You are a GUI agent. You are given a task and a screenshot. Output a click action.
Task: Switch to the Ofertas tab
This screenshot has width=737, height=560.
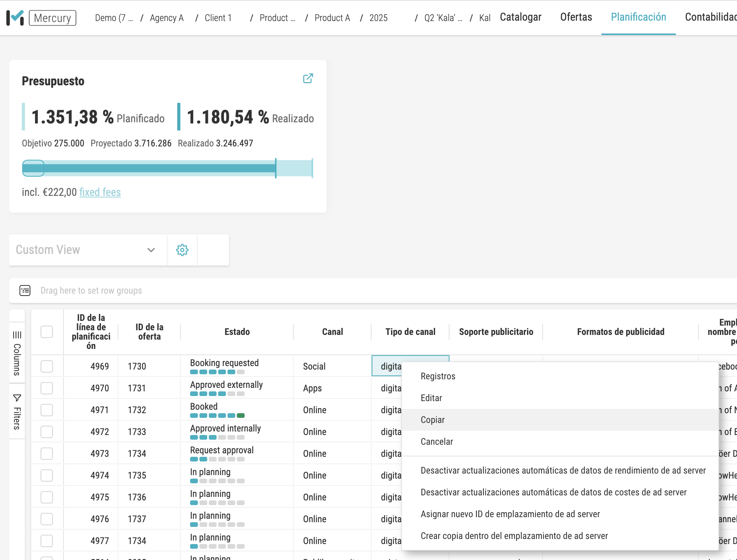576,17
